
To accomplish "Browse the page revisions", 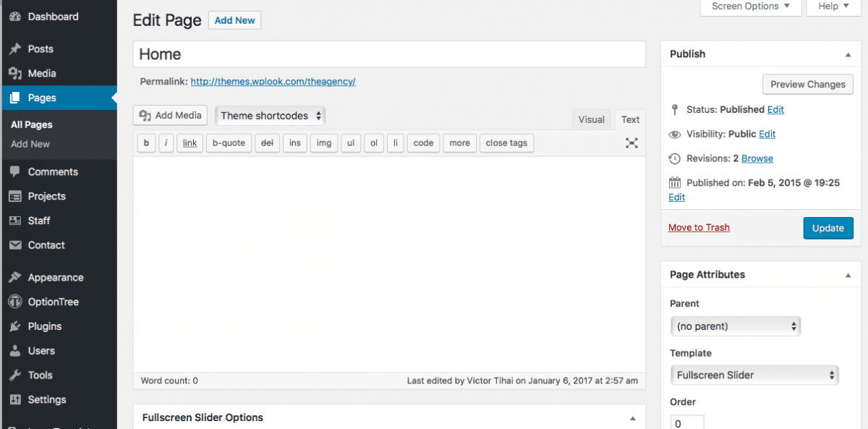I will tap(756, 158).
